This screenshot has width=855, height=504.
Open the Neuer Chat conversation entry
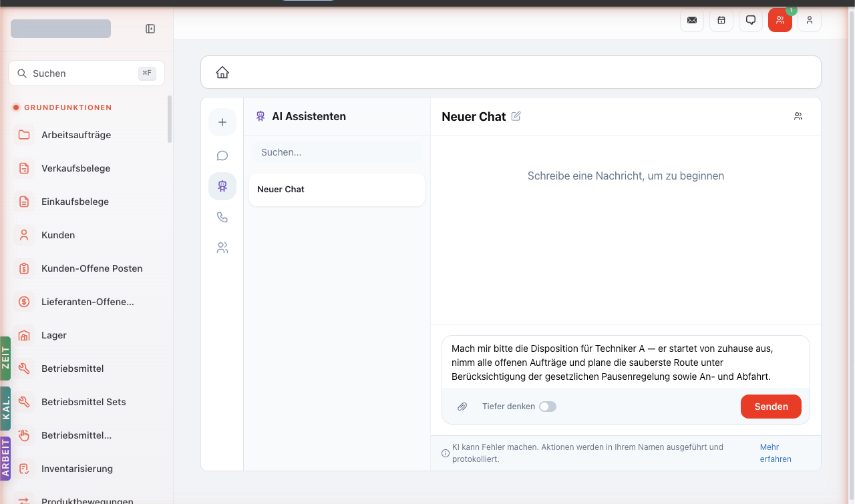[337, 190]
